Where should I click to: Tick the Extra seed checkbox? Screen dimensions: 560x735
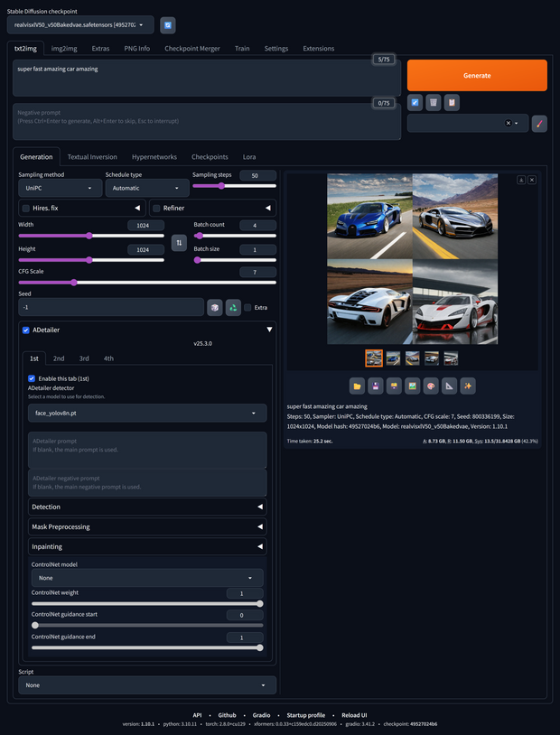coord(248,308)
